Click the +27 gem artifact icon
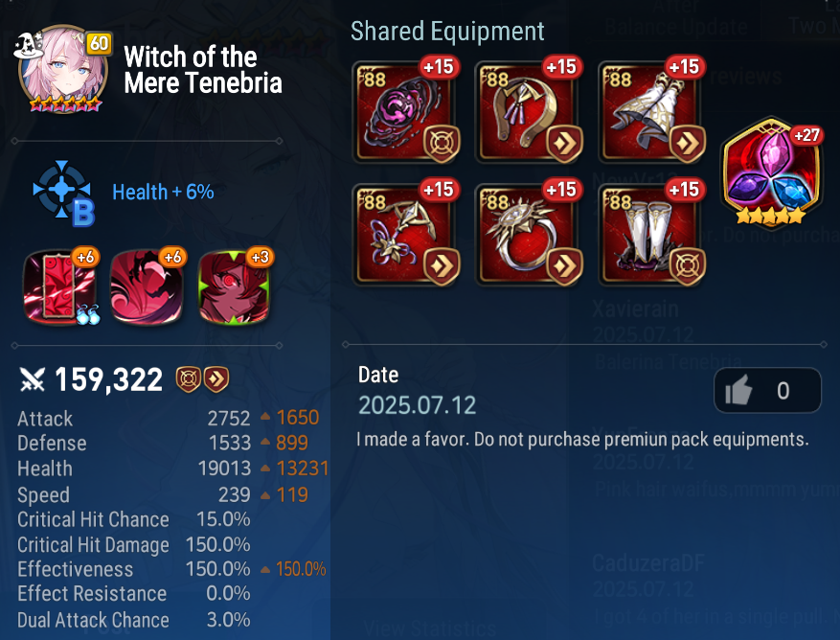This screenshot has width=840, height=640. pyautogui.click(x=772, y=172)
